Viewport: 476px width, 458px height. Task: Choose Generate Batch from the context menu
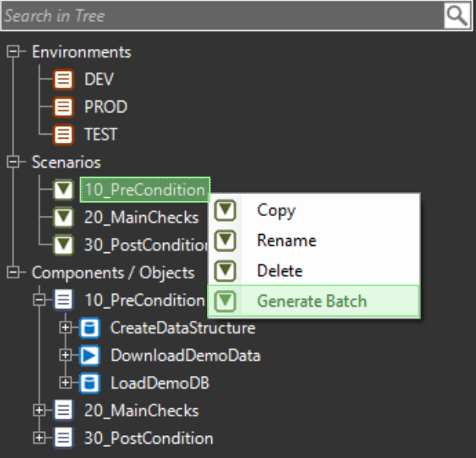[314, 301]
